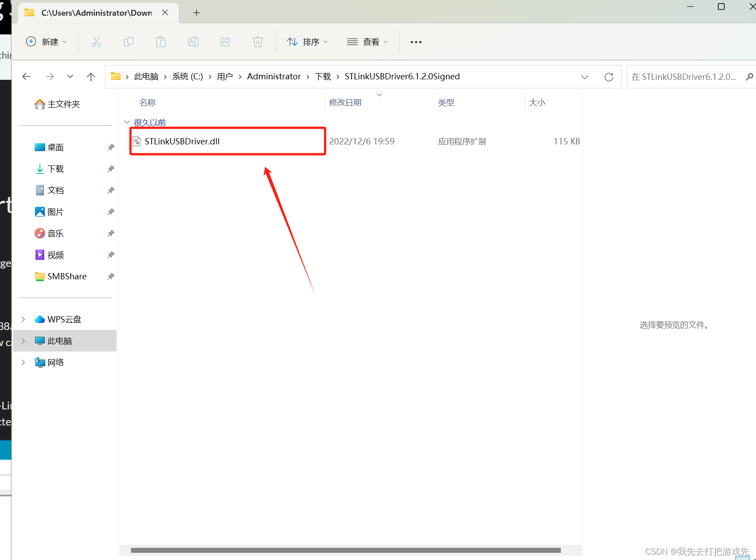Unpin 图片 from the sidebar
The height and width of the screenshot is (560, 756).
pyautogui.click(x=111, y=212)
